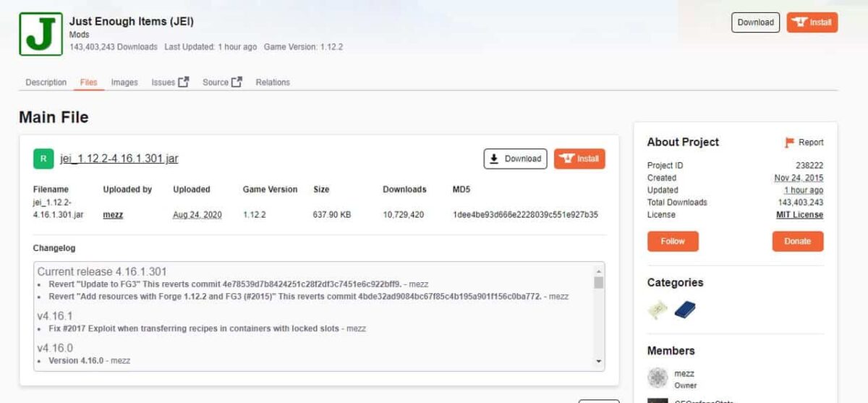Follow this project
The height and width of the screenshot is (403, 868).
(673, 242)
